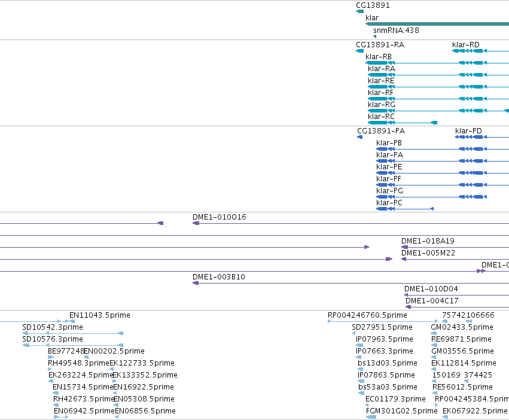This screenshot has height=420, width=509.
Task: Click the klar-PA protein label
Action: click(389, 155)
